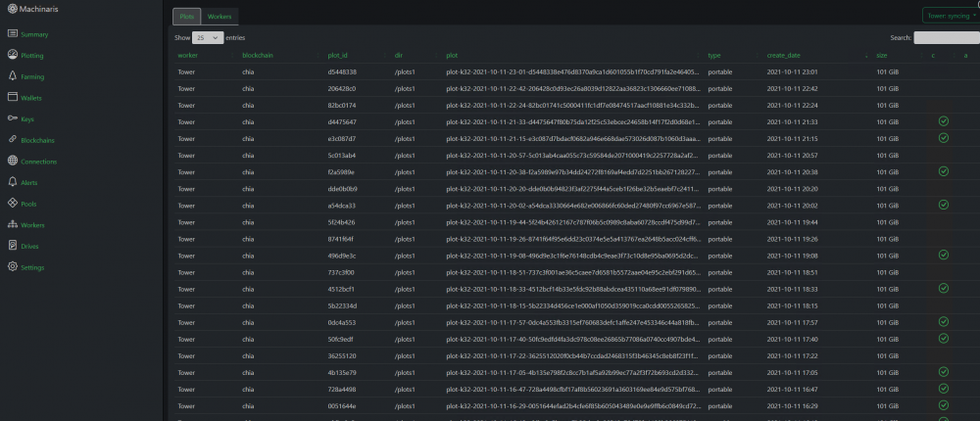
Task: Open Blockchains via the link icon
Action: (x=13, y=140)
